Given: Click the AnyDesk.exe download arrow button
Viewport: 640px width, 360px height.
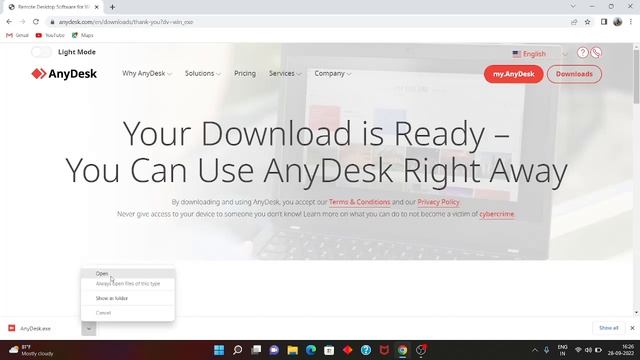Looking at the screenshot, I should point(89,328).
